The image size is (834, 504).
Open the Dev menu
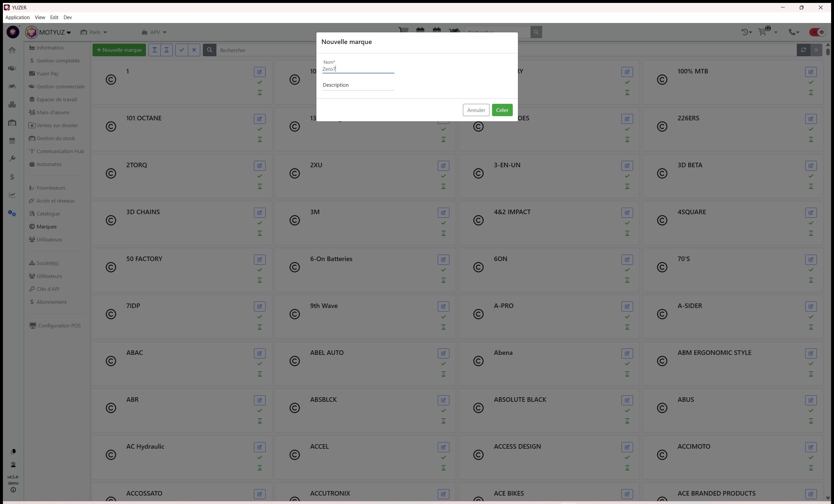point(67,17)
